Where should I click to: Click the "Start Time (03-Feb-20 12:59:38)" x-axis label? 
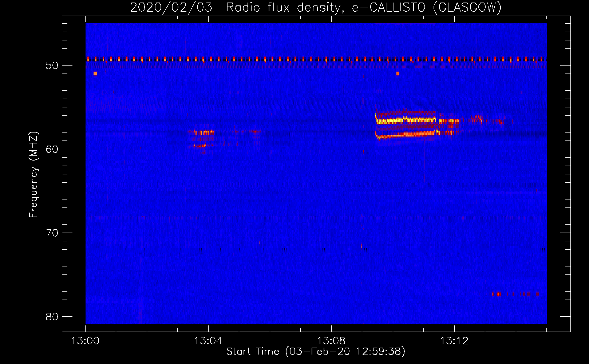click(x=316, y=352)
